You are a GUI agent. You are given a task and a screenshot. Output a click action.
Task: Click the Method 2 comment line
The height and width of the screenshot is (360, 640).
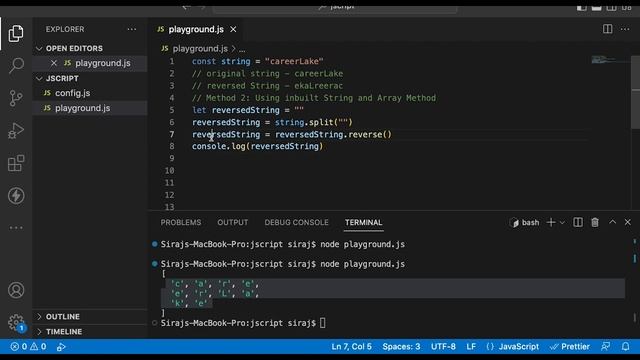point(314,98)
